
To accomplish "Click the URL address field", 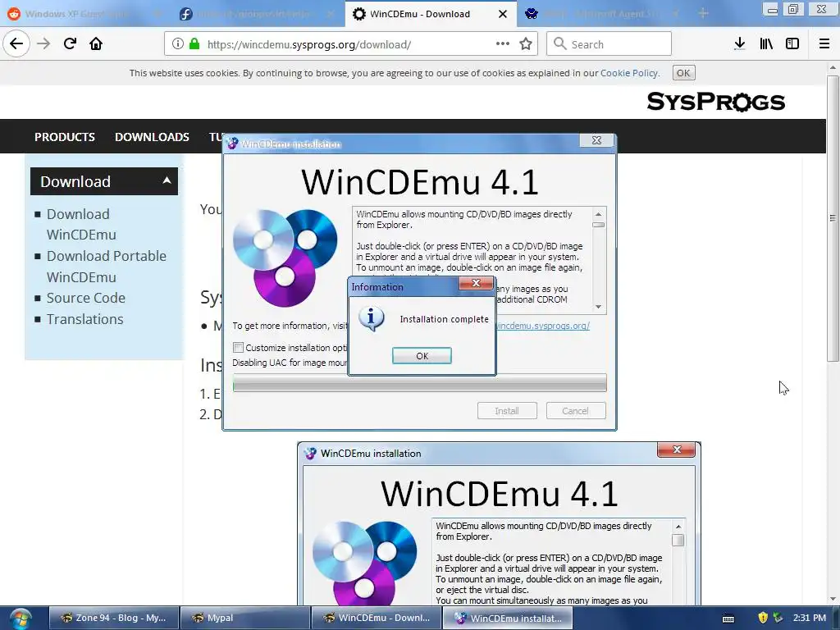I will click(351, 44).
